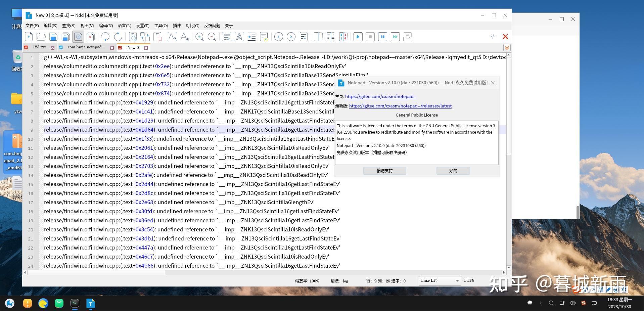Open the file compare toolbar icon
Viewport: 644px width, 311px height.
point(318,37)
